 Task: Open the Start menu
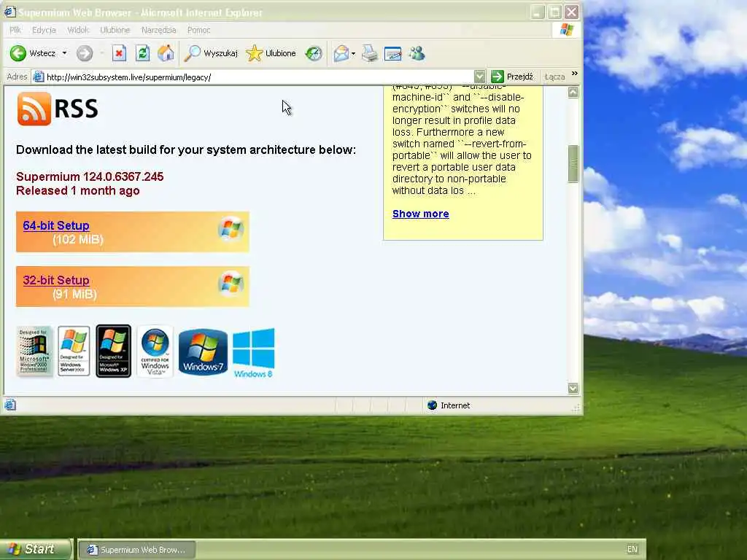pos(36,549)
